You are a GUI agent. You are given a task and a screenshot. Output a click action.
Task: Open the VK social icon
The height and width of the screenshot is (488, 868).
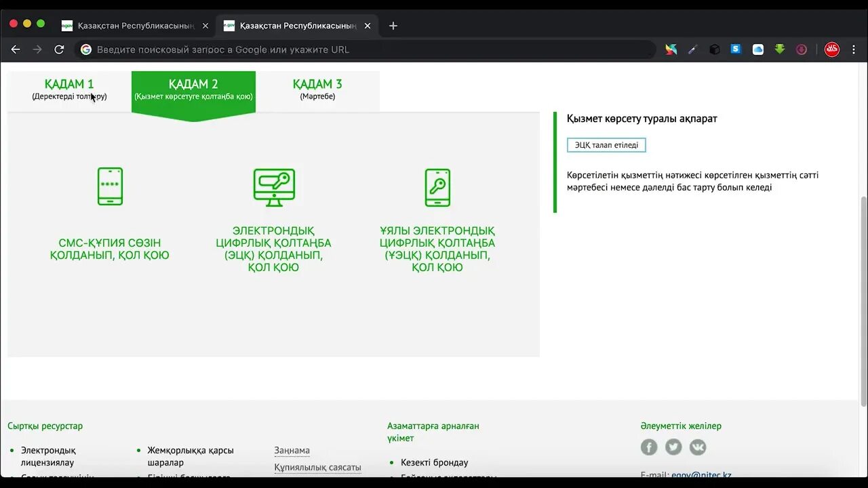(698, 447)
